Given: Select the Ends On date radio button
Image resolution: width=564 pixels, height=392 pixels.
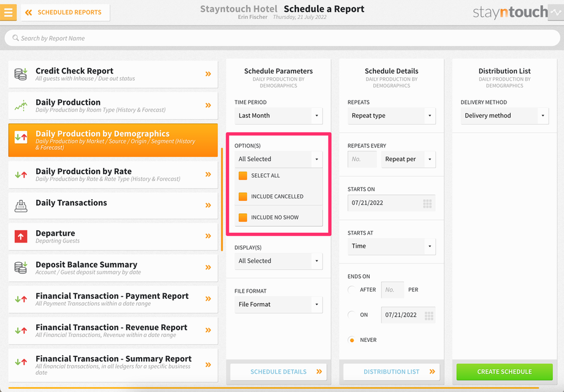Looking at the screenshot, I should click(x=351, y=315).
